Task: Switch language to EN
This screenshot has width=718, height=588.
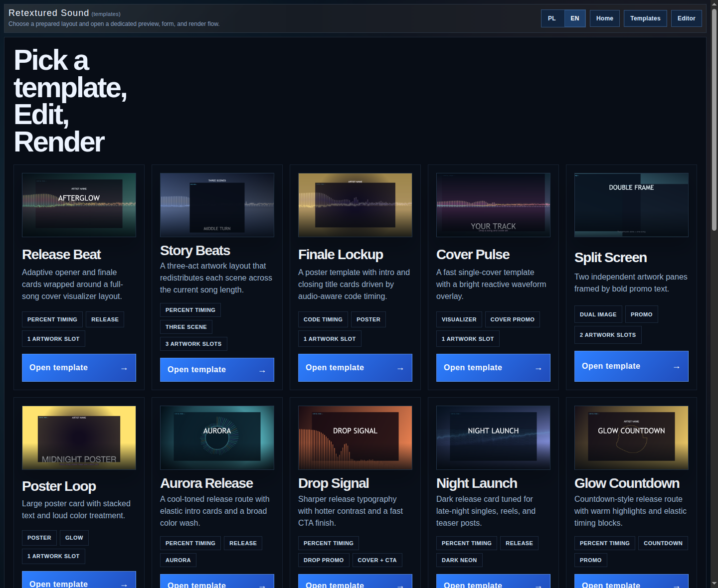Action: pyautogui.click(x=575, y=18)
